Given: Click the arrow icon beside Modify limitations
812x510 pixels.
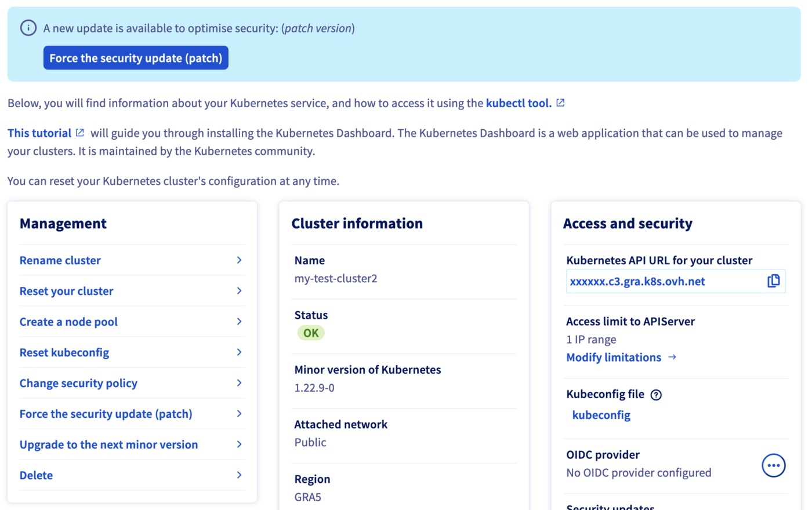Looking at the screenshot, I should 672,358.
